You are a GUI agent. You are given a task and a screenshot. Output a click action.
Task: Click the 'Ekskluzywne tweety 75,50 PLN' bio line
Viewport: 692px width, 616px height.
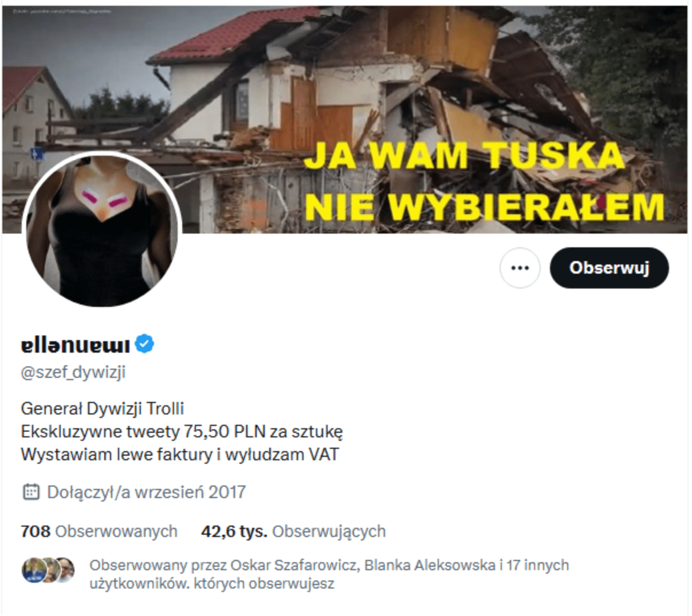(x=182, y=431)
